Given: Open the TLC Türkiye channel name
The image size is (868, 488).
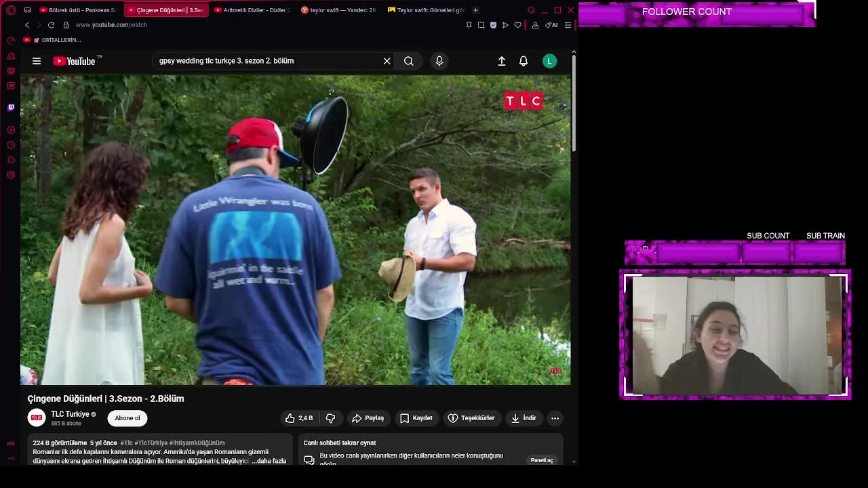Looking at the screenshot, I should coord(71,414).
